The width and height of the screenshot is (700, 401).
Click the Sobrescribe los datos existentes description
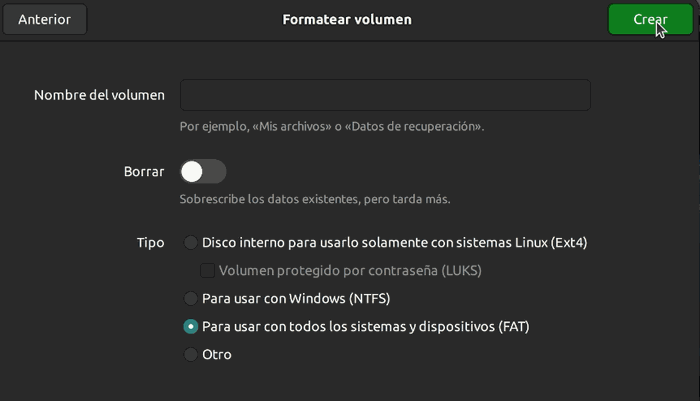(x=315, y=199)
